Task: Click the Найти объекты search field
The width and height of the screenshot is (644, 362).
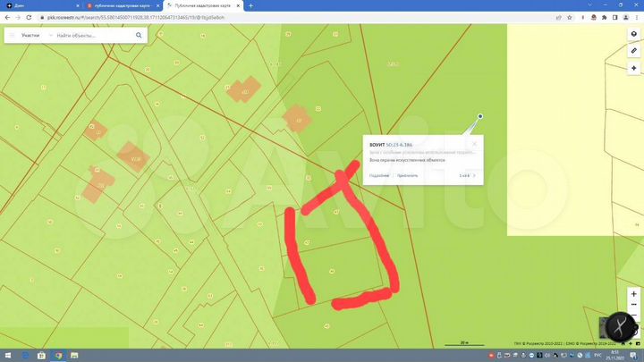Action: pos(89,35)
